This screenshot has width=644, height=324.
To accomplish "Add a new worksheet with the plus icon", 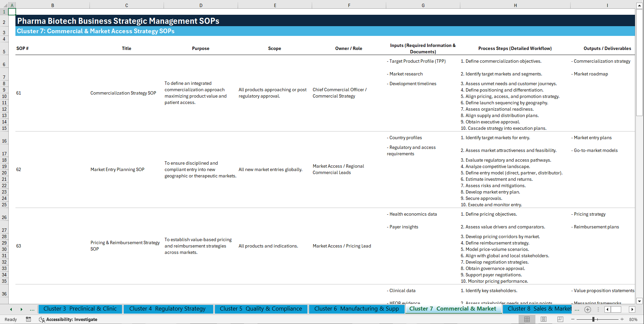I will click(587, 309).
